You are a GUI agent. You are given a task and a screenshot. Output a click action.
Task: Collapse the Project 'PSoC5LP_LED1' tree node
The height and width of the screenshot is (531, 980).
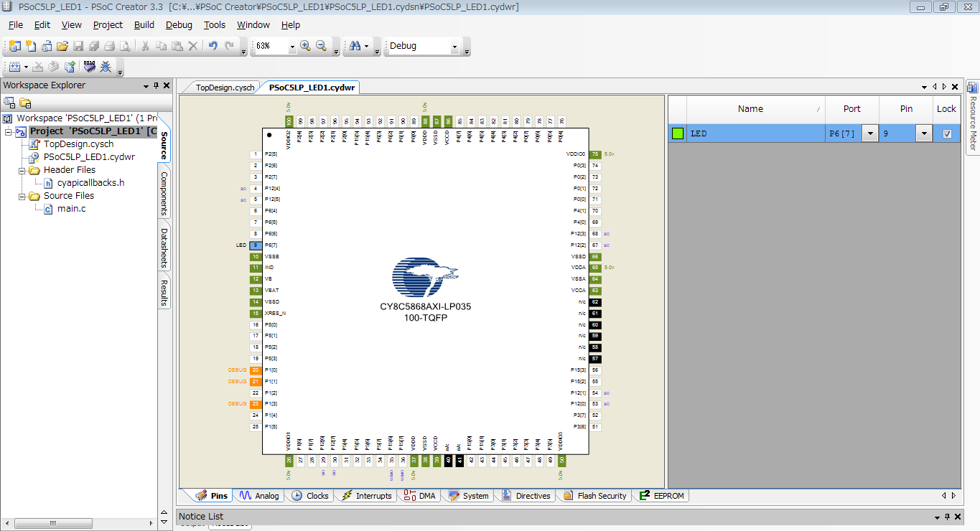tap(8, 131)
